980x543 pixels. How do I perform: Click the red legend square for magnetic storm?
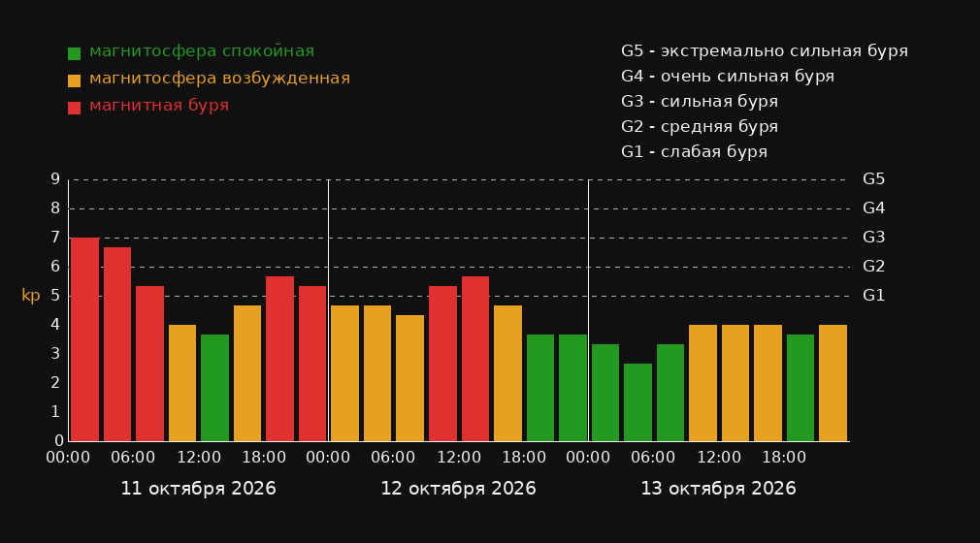pyautogui.click(x=74, y=108)
